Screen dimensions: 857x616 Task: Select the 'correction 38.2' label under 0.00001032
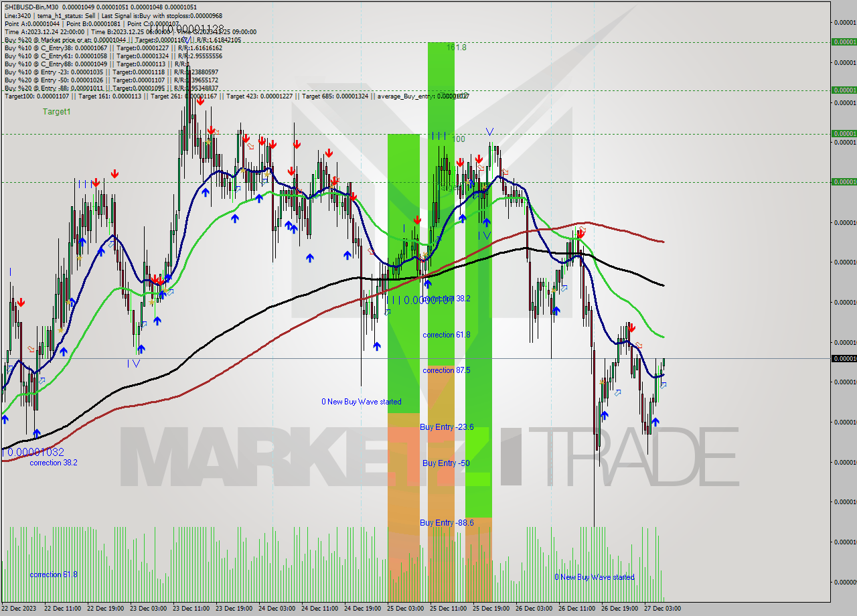pyautogui.click(x=54, y=463)
